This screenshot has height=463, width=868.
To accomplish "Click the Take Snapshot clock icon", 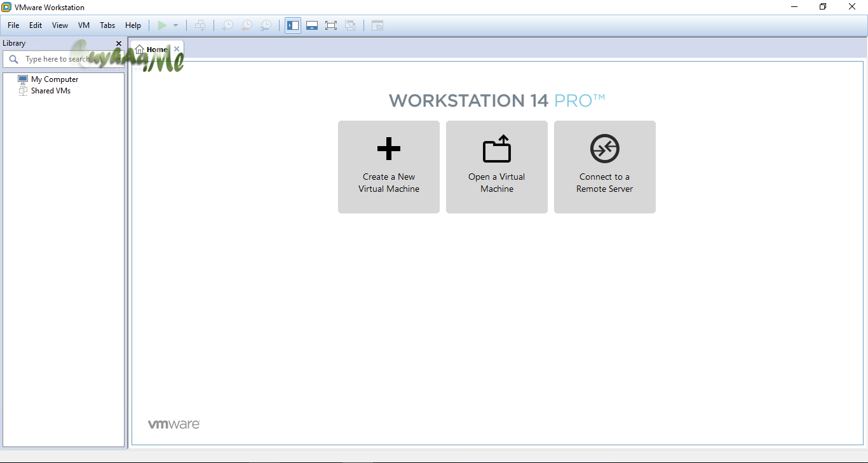I will [x=227, y=25].
